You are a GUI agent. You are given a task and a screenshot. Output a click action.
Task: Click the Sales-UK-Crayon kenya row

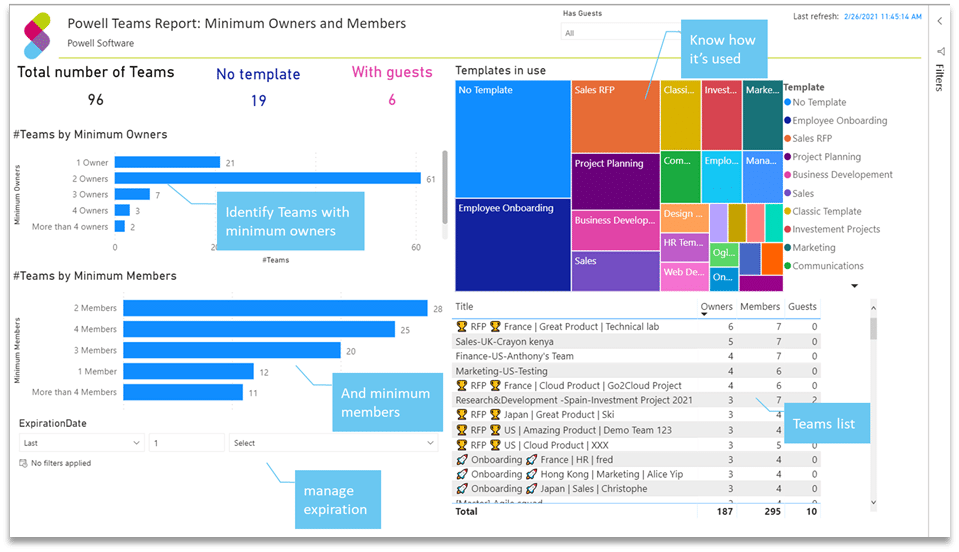pyautogui.click(x=636, y=342)
